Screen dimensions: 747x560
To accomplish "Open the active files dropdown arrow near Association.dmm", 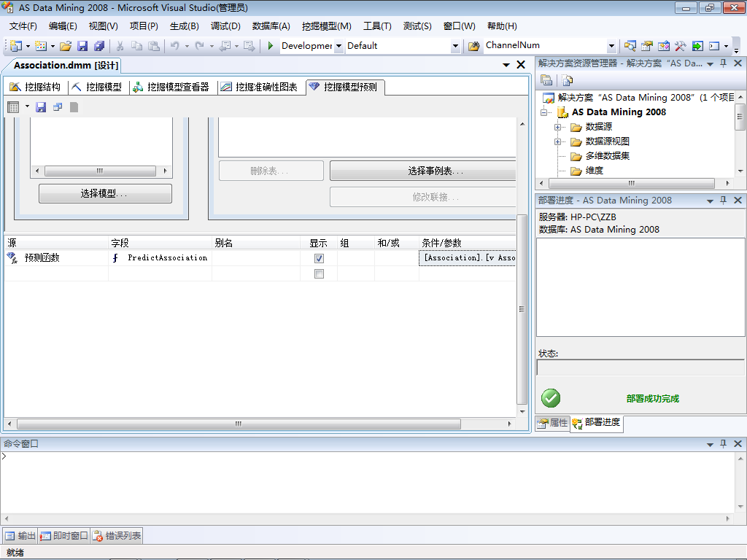I will pos(506,65).
